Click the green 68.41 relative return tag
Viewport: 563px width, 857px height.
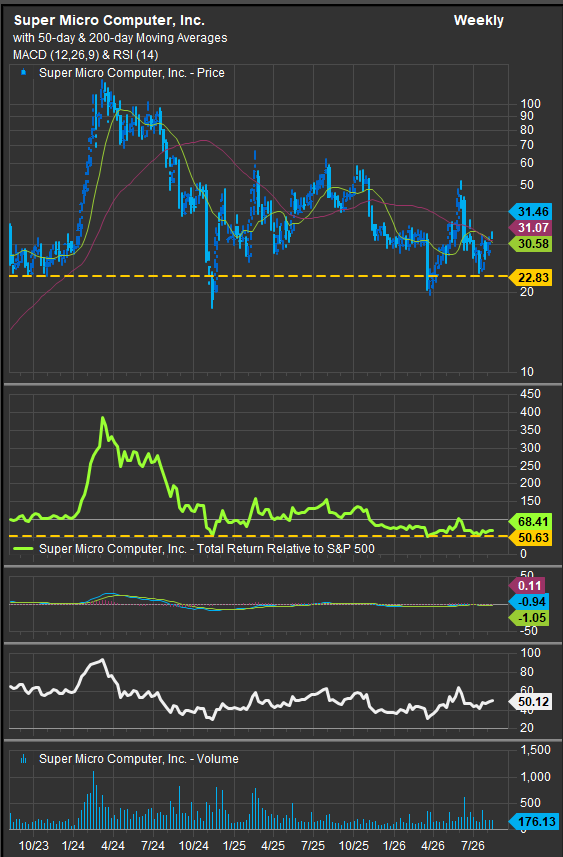tap(530, 521)
